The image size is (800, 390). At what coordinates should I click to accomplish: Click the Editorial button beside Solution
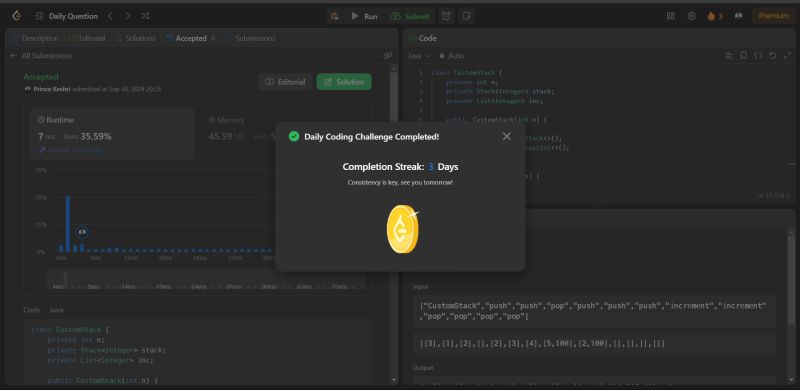tap(285, 82)
